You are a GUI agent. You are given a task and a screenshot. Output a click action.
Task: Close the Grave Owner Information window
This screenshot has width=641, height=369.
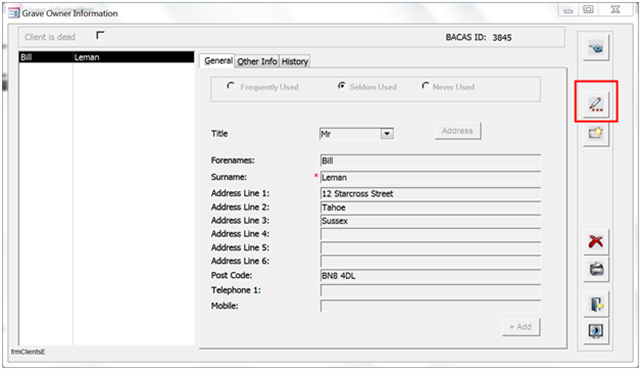(615, 9)
